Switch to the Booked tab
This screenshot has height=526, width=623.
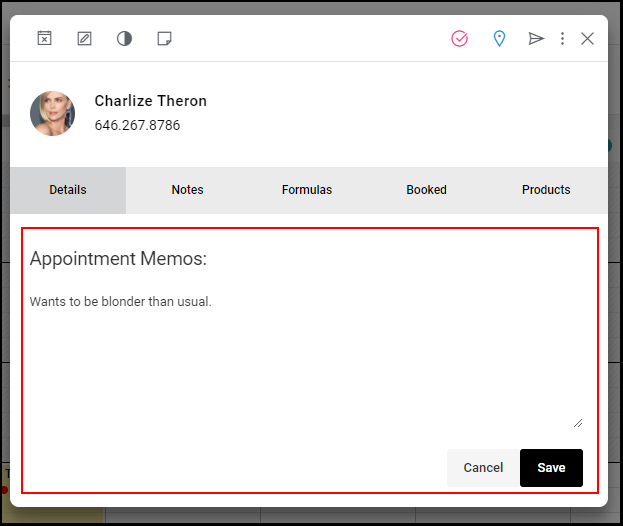(x=426, y=190)
